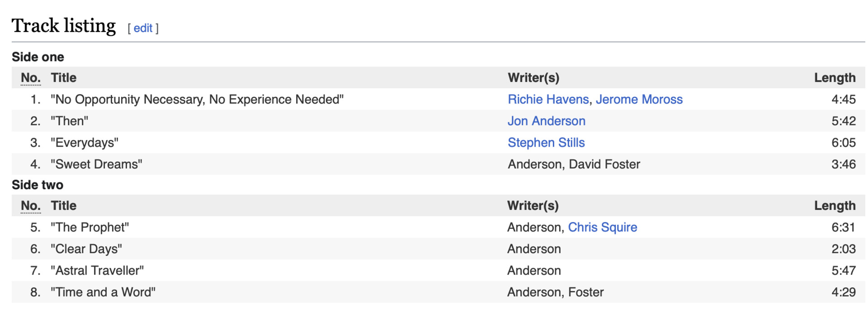This screenshot has width=868, height=309.
Task: Follow the Jon Anderson link
Action: [546, 121]
